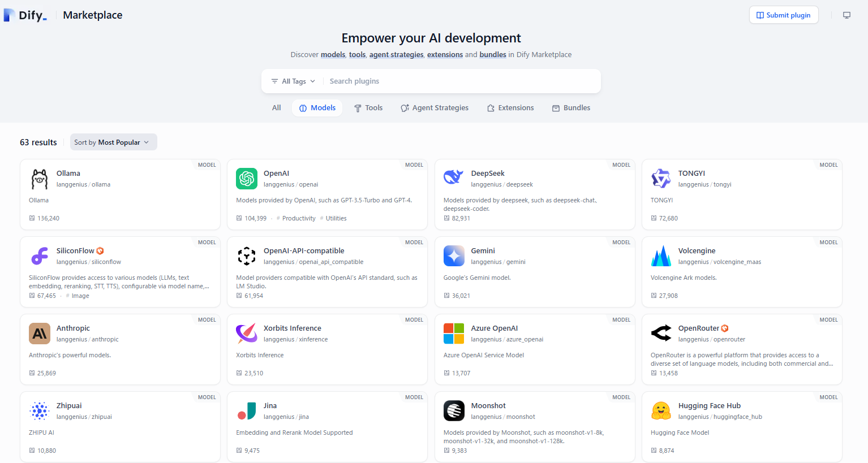
Task: Click the OpenRouter partner badge
Action: [725, 328]
